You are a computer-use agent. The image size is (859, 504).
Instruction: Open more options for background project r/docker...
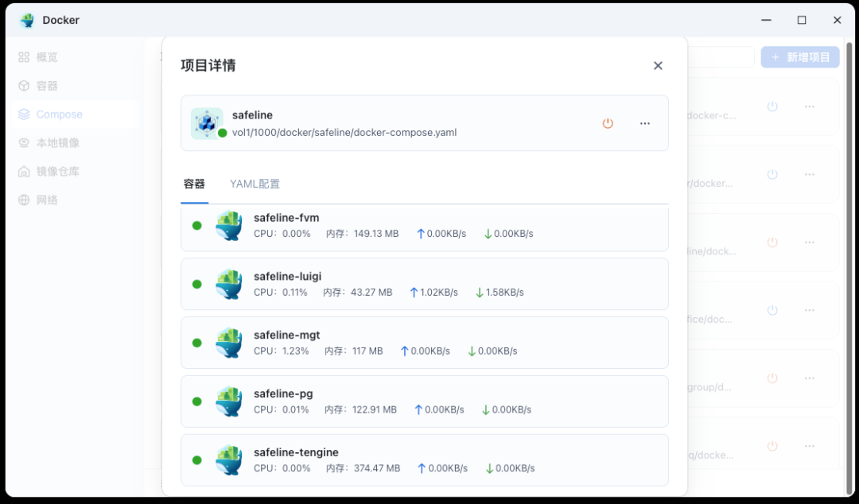click(x=810, y=174)
